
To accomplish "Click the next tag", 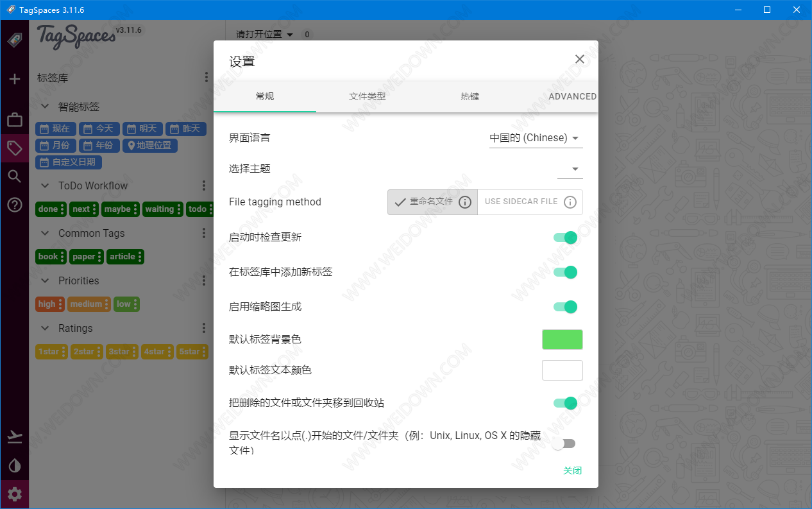I will (x=84, y=209).
